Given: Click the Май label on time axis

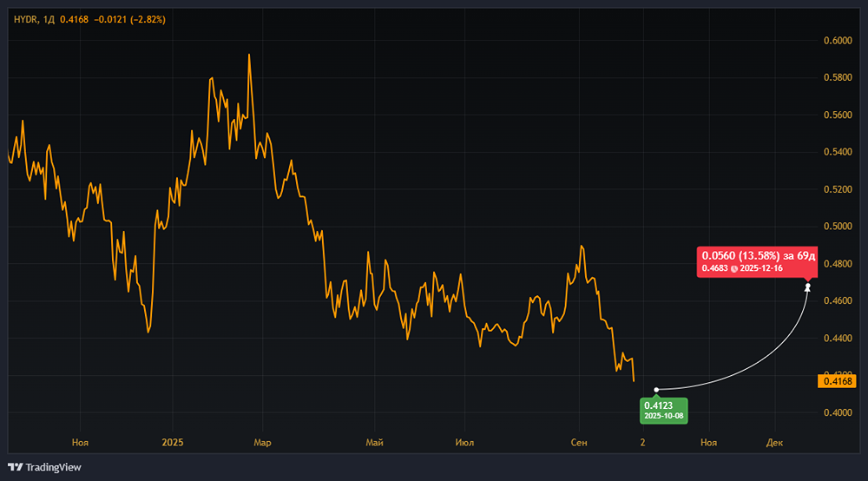Looking at the screenshot, I should tap(375, 442).
